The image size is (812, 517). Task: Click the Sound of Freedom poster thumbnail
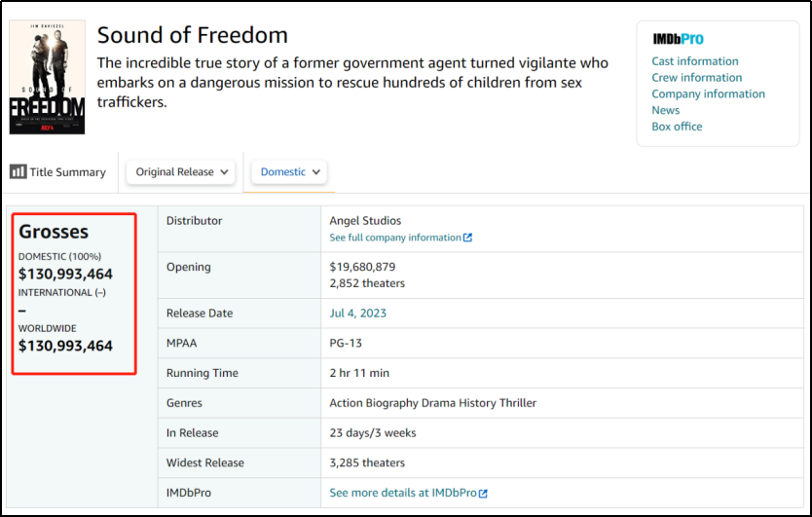[47, 77]
